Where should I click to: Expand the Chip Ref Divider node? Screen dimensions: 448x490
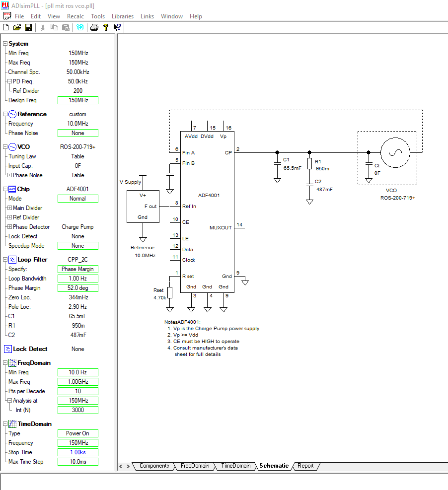[10, 217]
